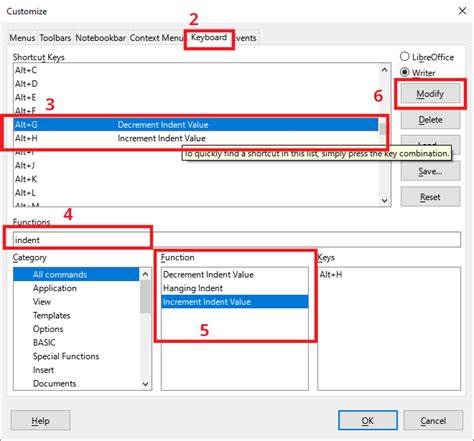The height and width of the screenshot is (441, 474).
Task: Select Insert category
Action: (x=76, y=370)
